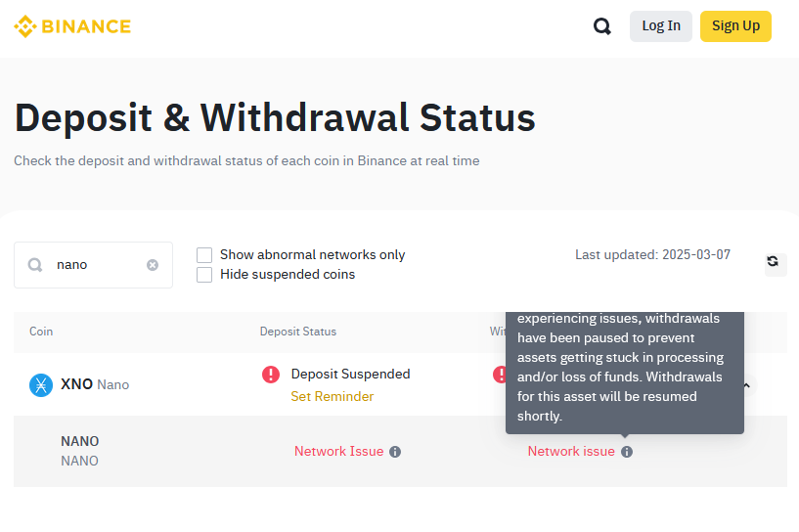Clear the nano search text
799x532 pixels.
point(153,265)
